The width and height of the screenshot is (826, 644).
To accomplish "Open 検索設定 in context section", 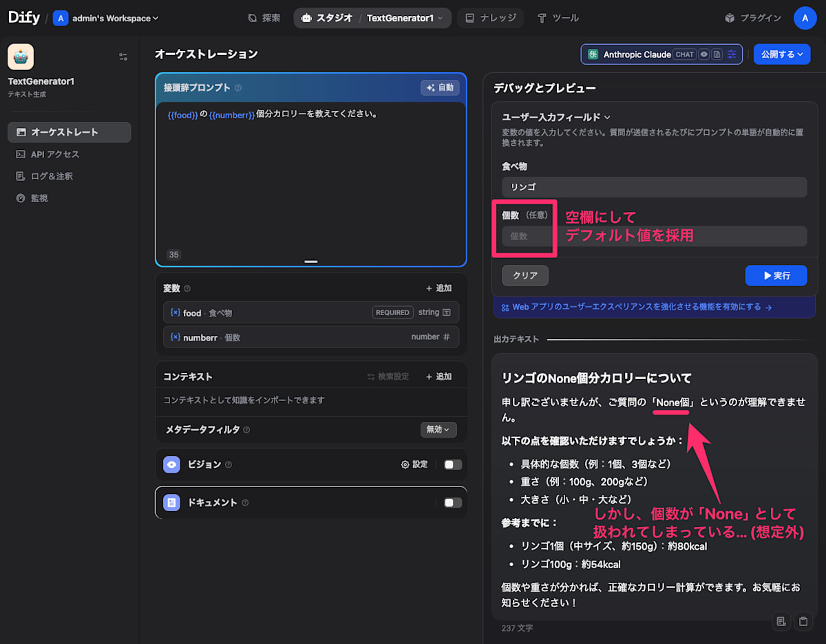I will [x=388, y=376].
